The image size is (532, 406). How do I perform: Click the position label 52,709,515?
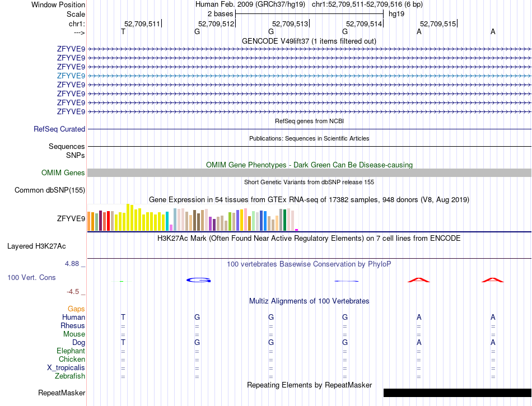pyautogui.click(x=438, y=24)
